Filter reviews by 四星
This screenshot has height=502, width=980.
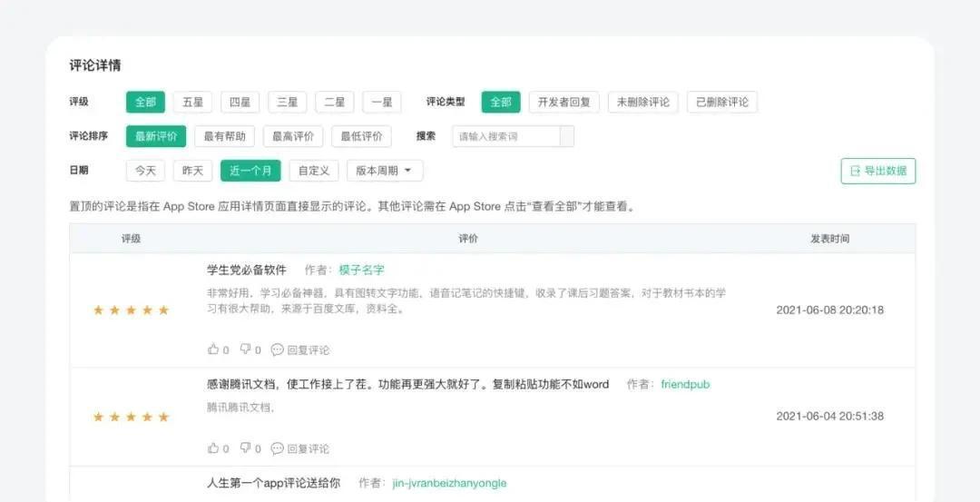240,102
